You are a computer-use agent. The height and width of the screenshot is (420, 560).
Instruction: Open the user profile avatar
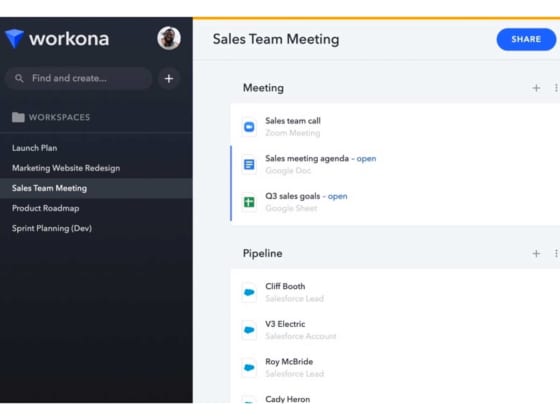pyautogui.click(x=169, y=38)
